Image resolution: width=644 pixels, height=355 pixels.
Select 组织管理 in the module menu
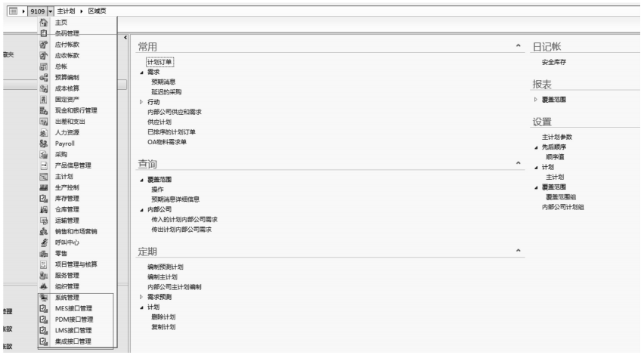[x=67, y=286]
